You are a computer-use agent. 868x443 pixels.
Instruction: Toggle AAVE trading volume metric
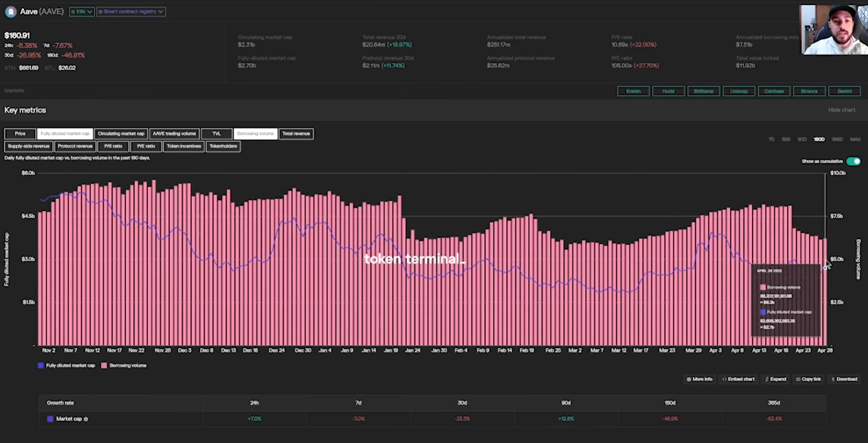click(174, 134)
